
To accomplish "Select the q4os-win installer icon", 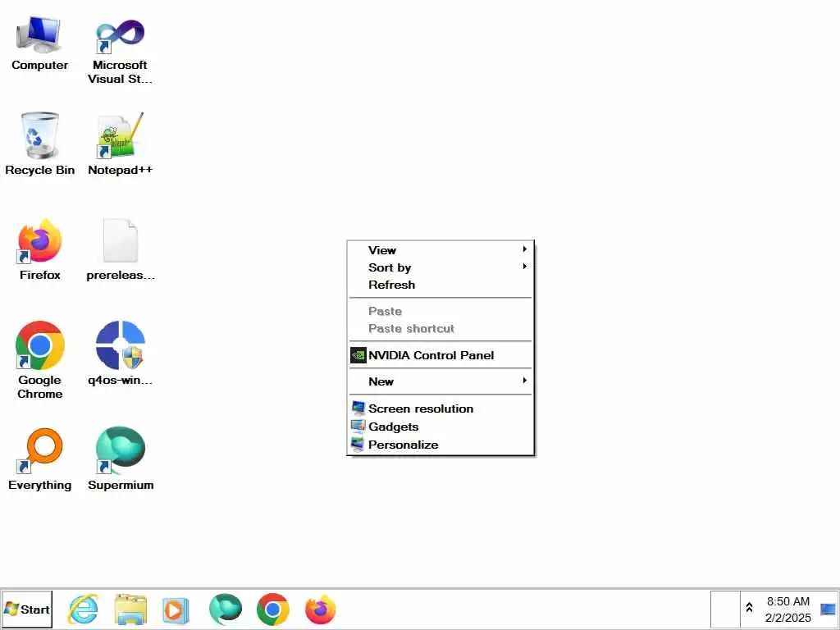I will click(120, 354).
